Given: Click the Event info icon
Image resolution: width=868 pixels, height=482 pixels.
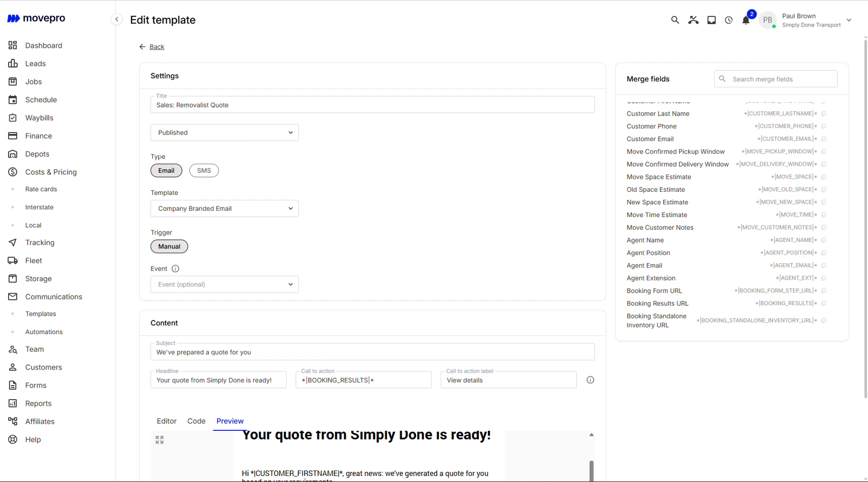Looking at the screenshot, I should click(175, 269).
